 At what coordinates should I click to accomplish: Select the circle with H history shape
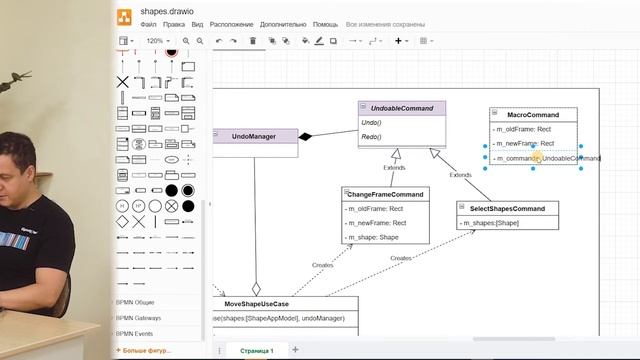tap(122, 206)
